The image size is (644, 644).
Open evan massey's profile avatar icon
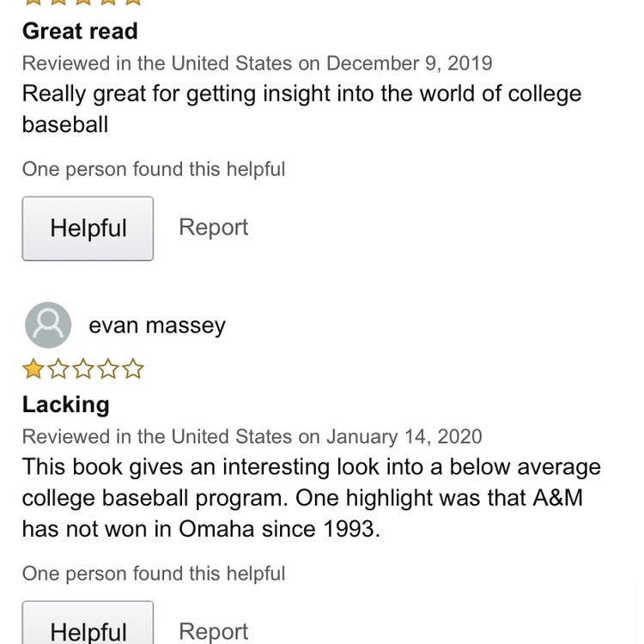(48, 325)
